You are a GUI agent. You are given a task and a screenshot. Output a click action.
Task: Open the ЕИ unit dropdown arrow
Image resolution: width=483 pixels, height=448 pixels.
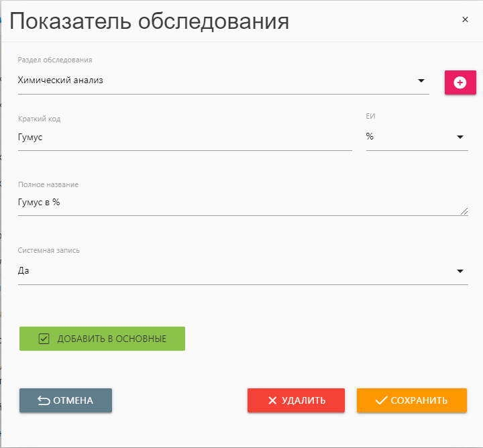460,137
